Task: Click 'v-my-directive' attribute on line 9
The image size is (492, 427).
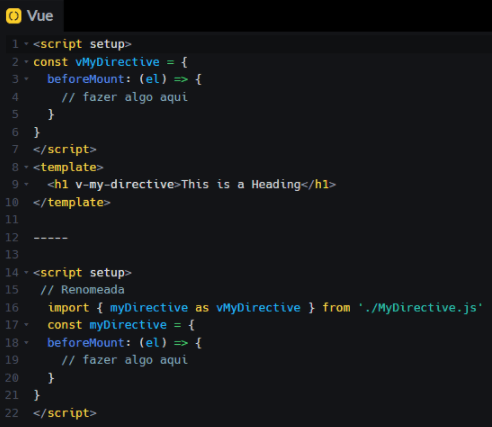Action: [125, 185]
